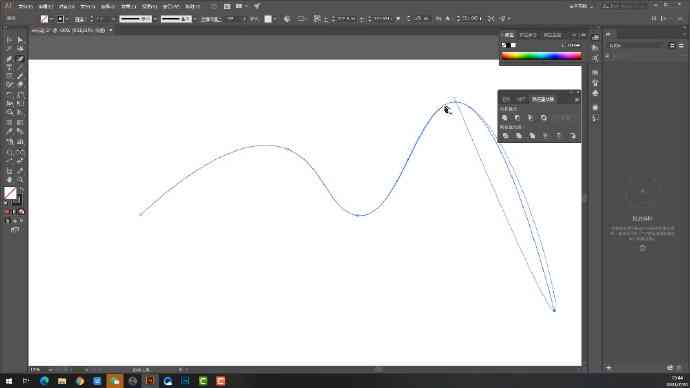Click the Divide icon in Pathfinder panel
The height and width of the screenshot is (388, 690).
tap(506, 136)
